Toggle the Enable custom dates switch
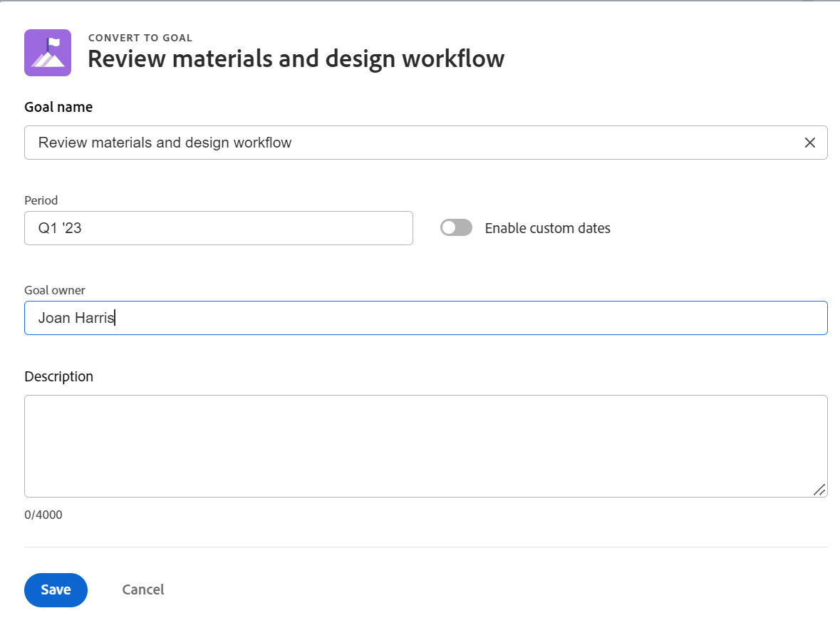This screenshot has width=840, height=623. click(456, 228)
